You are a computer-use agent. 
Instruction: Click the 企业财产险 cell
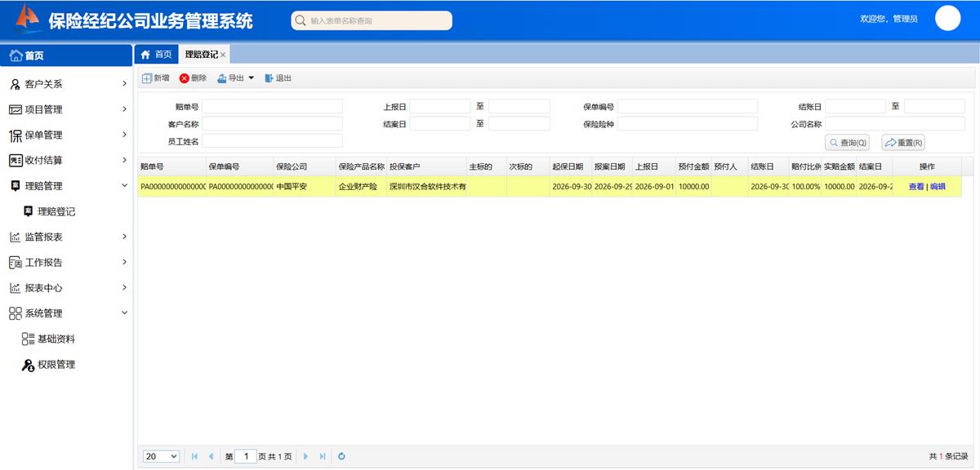[x=361, y=187]
